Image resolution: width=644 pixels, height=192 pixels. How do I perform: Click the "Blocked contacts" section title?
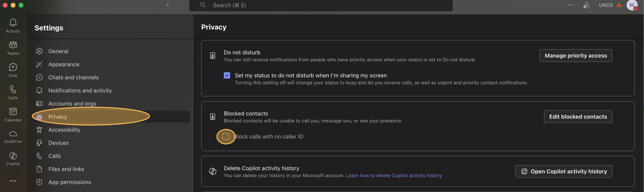[246, 113]
